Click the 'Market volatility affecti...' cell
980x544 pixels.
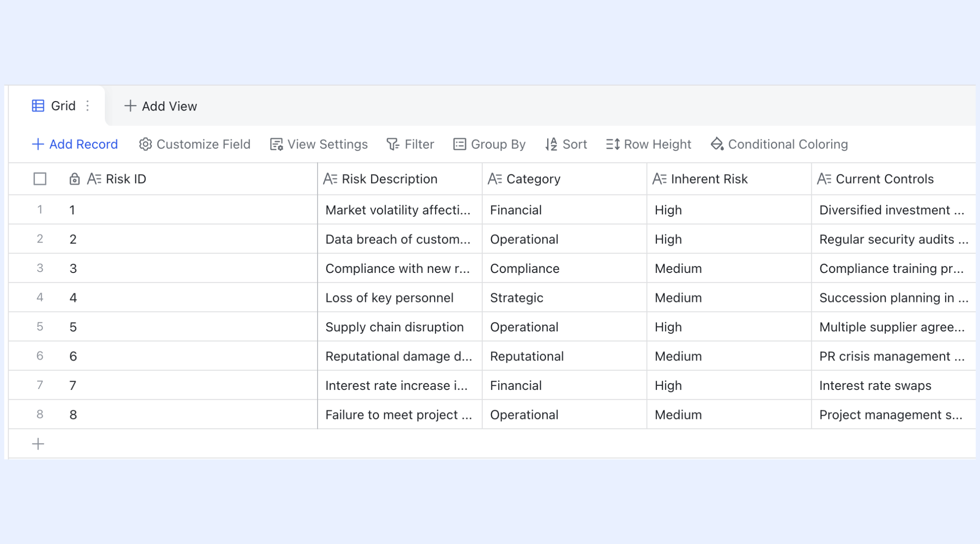(400, 210)
